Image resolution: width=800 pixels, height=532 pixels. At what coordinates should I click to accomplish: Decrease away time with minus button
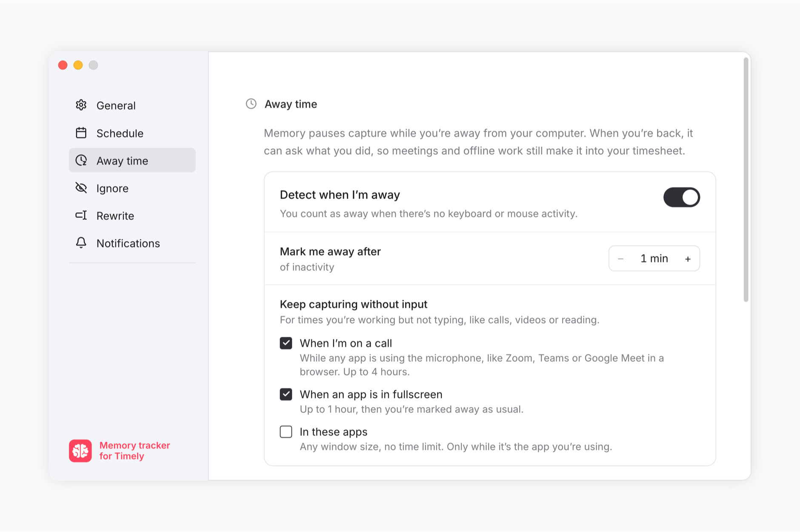coord(620,259)
